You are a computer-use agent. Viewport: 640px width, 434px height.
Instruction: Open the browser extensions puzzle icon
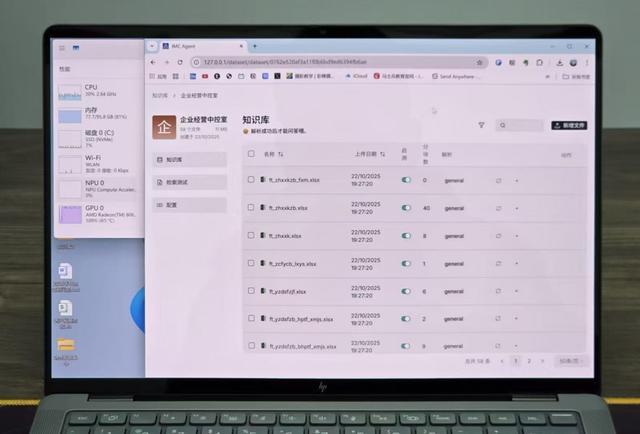540,63
